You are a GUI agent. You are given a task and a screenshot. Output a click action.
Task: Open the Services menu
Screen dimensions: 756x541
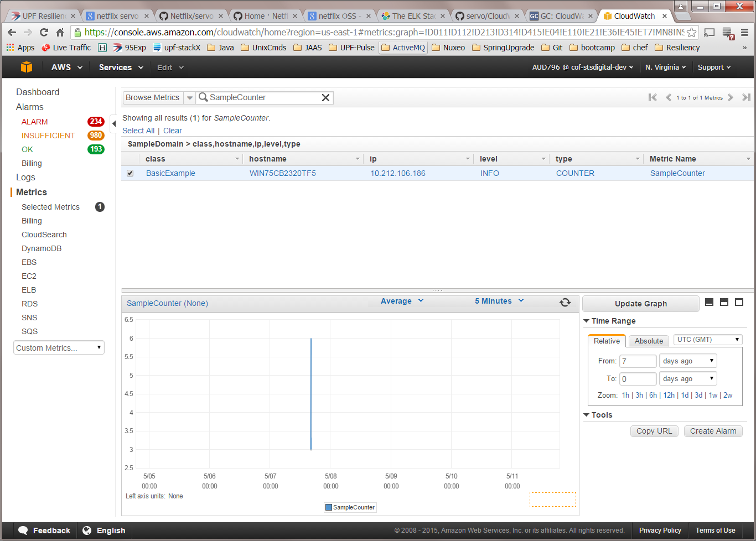coord(121,67)
